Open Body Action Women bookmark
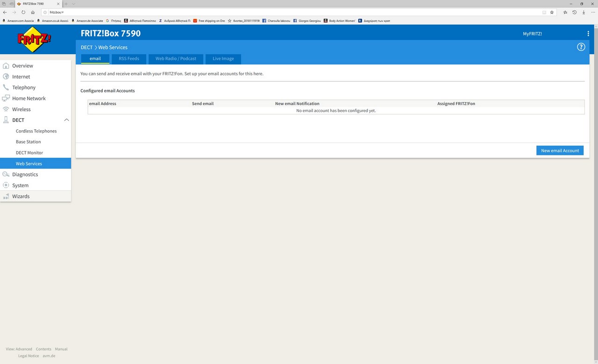The image size is (598, 364). point(340,21)
